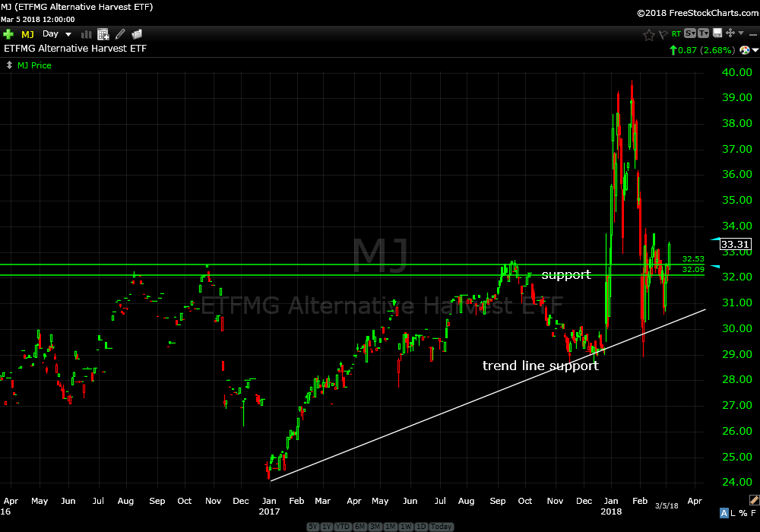Expand the T dropdown button
Image resolution: width=760 pixels, height=532 pixels.
(x=703, y=33)
